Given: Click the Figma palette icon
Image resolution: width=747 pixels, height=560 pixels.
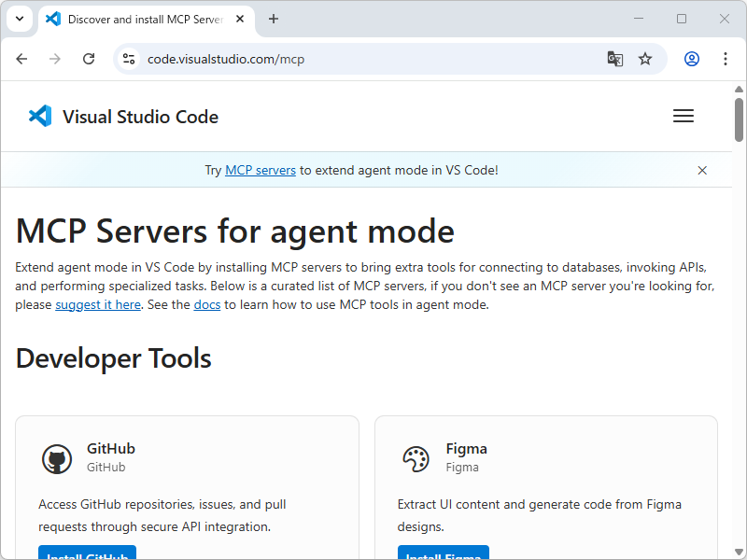Looking at the screenshot, I should click(416, 458).
